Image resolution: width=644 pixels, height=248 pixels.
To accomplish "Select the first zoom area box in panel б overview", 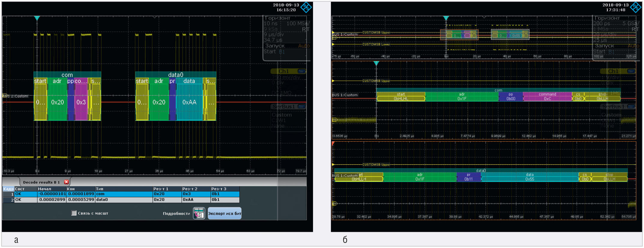I will (x=459, y=34).
